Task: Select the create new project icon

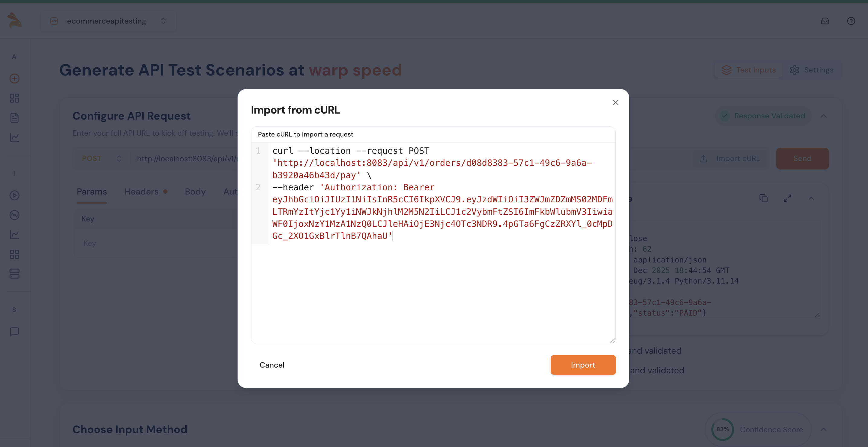Action: click(14, 79)
